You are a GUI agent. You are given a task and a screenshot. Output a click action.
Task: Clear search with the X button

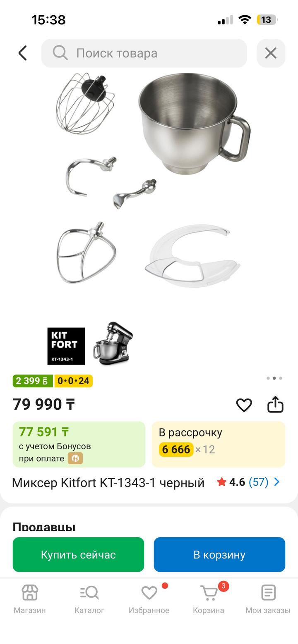pyautogui.click(x=271, y=53)
